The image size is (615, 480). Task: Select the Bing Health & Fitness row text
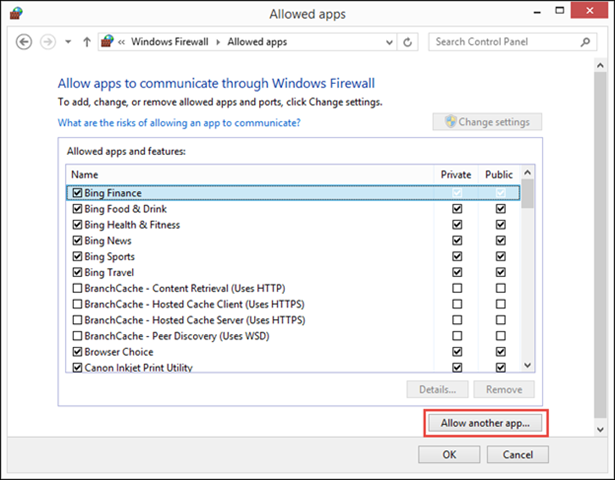pyautogui.click(x=132, y=225)
